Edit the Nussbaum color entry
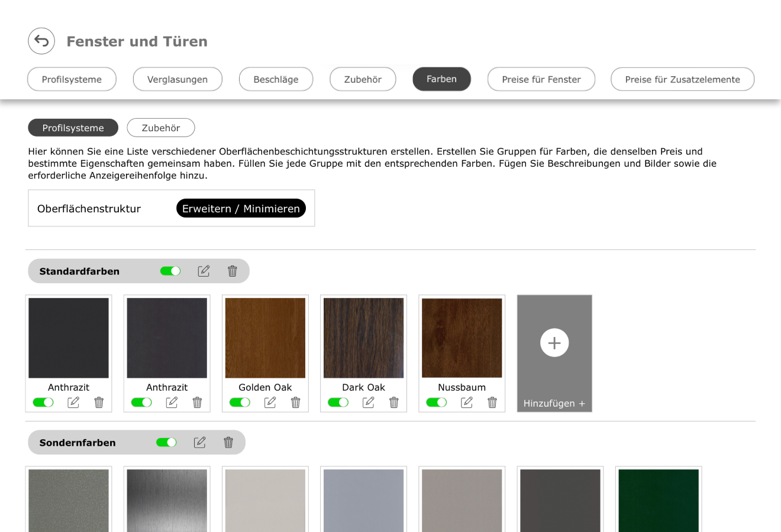781x532 pixels. 467,403
